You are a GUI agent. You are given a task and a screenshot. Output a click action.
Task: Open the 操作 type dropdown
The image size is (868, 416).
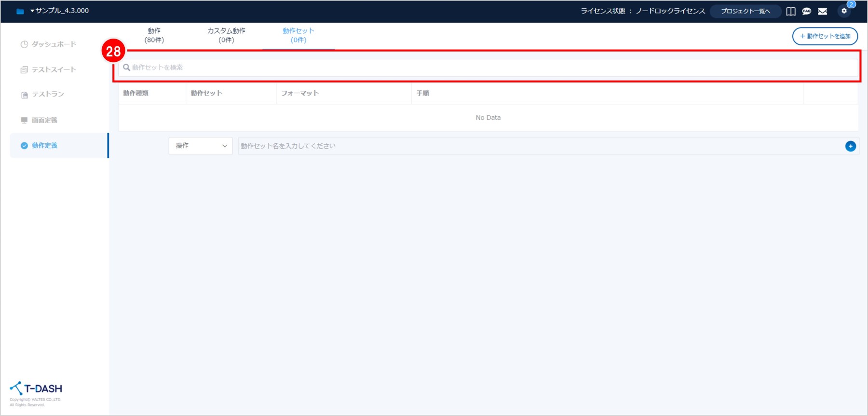pos(201,146)
